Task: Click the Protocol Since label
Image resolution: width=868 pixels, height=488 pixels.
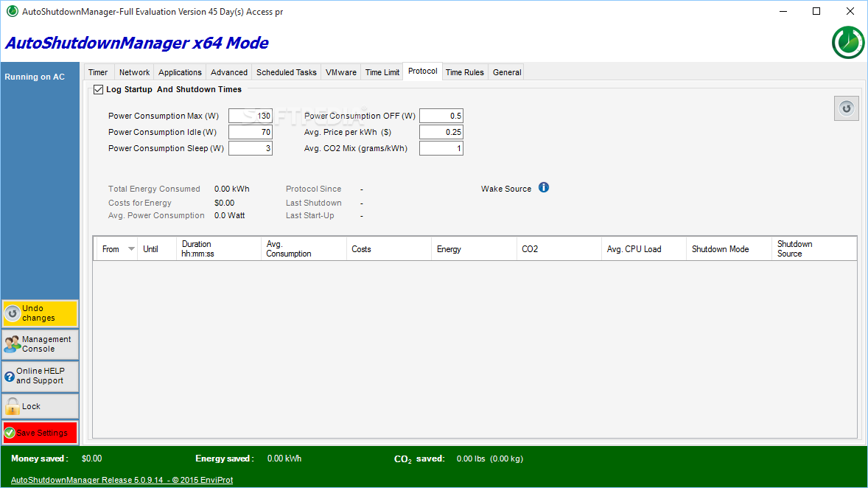Action: [313, 189]
